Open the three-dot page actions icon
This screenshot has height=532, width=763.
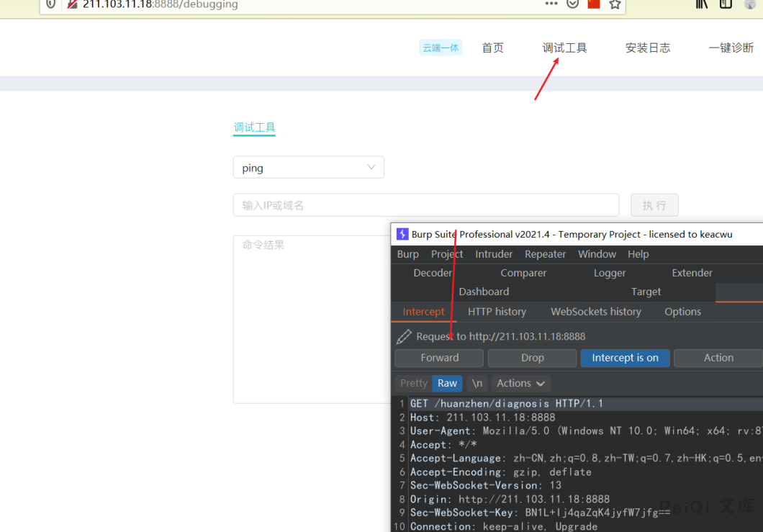(x=551, y=4)
